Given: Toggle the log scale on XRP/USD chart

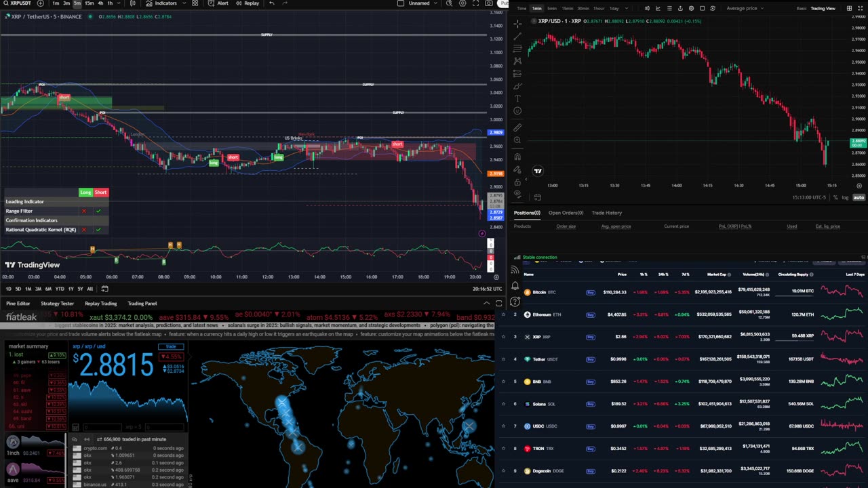Looking at the screenshot, I should tap(845, 197).
